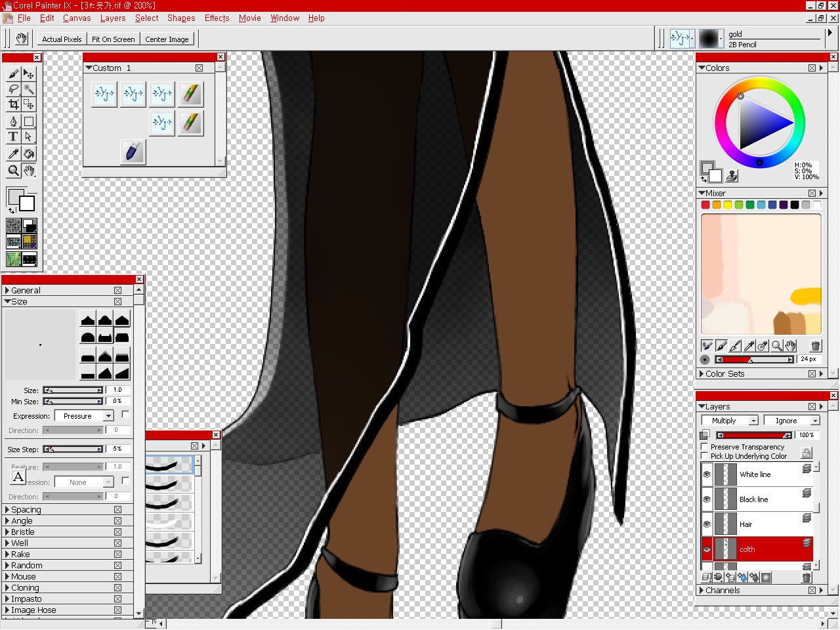Choose the Paint Bucket tool

click(29, 154)
